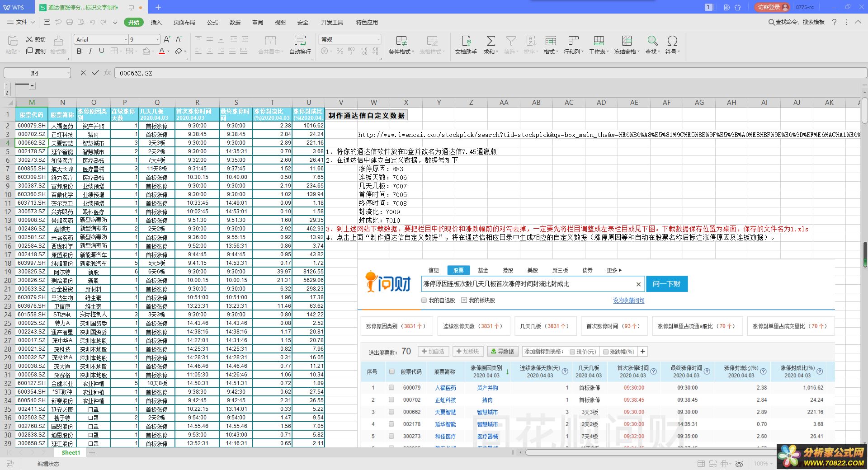
Task: Click the help question mark icon
Action: (834, 22)
